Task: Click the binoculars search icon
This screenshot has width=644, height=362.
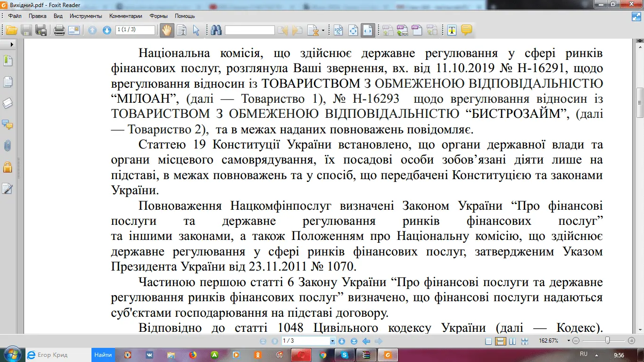Action: tap(216, 31)
